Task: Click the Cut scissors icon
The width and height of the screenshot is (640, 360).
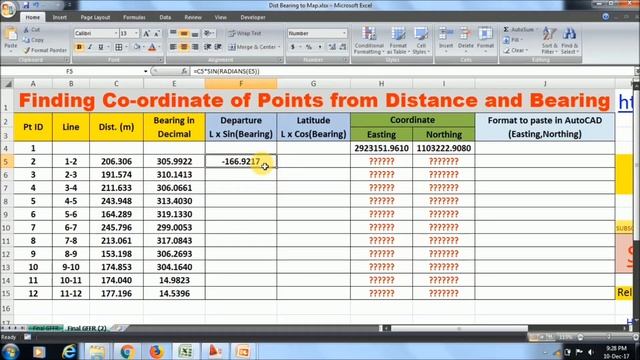Action: coord(27,30)
